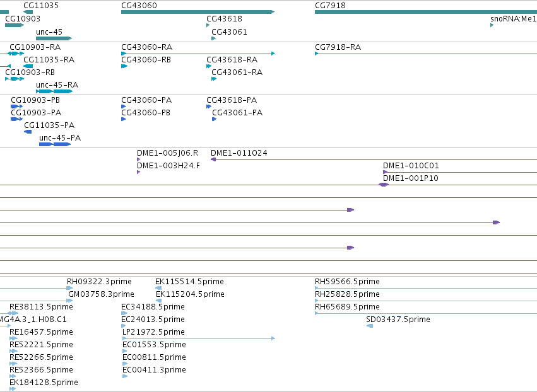The image size is (537, 392).
Task: Click the LP21972.5prime EST line
Action: 199,338
